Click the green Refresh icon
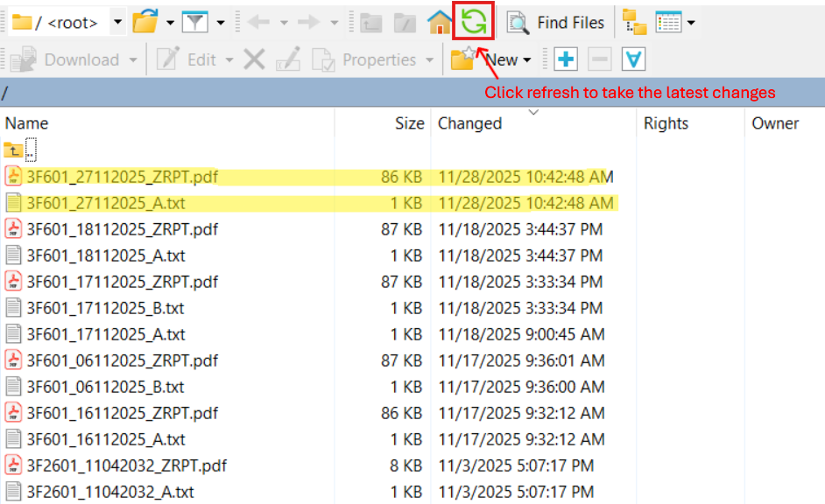 click(474, 22)
